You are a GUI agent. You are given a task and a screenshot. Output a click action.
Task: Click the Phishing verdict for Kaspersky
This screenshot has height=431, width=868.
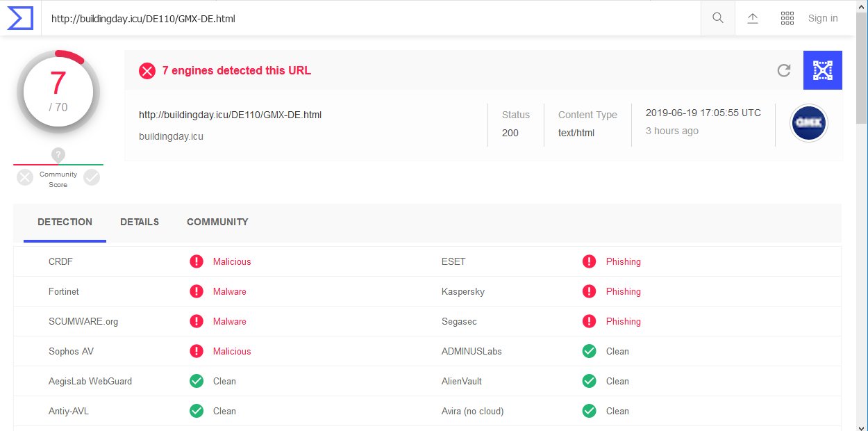click(x=624, y=291)
